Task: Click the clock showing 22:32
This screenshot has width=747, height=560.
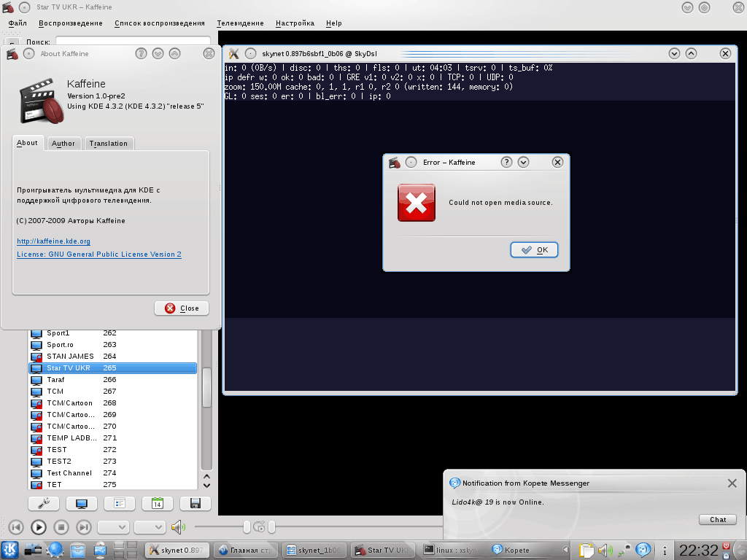Action: pyautogui.click(x=698, y=551)
